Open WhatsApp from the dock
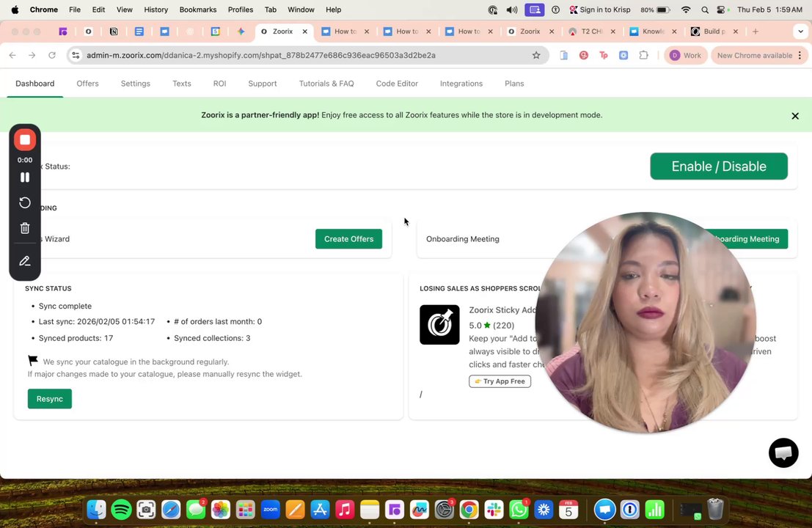812x528 pixels. (x=519, y=510)
